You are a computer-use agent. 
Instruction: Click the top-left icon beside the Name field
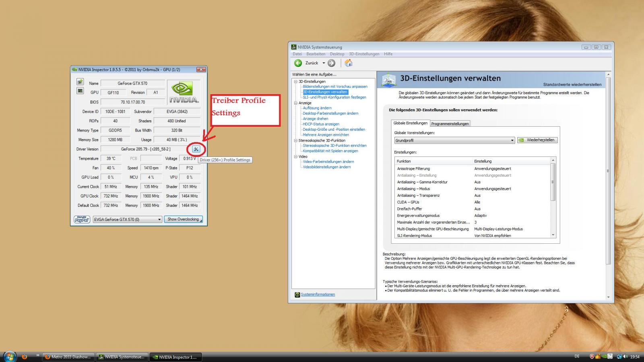tap(80, 82)
